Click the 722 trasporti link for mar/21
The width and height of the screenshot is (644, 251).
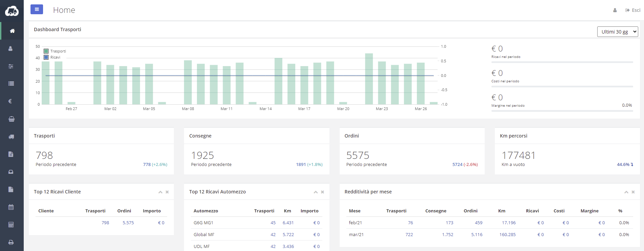(409, 234)
